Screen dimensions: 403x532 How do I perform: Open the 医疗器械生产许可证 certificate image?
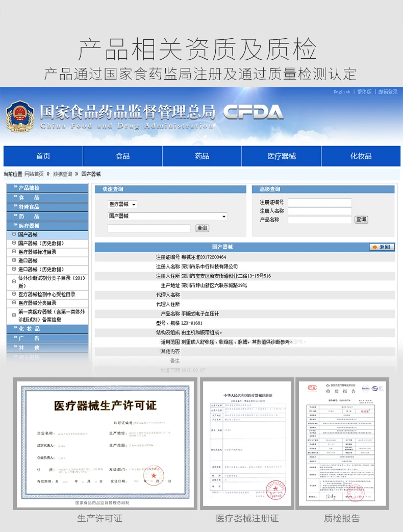(105, 444)
